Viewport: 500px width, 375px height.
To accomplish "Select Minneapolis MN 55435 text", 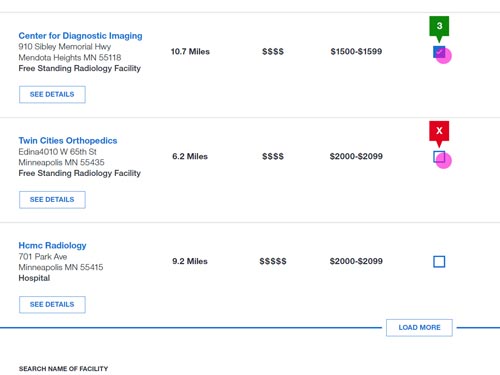I will [61, 163].
